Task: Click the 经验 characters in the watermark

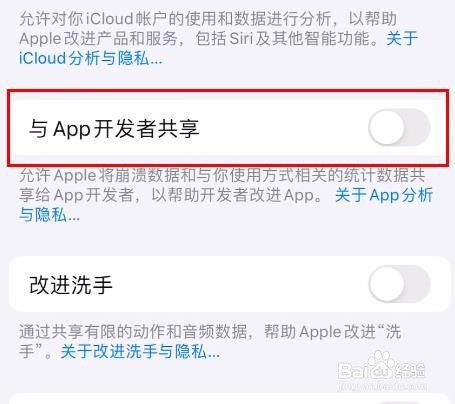Action: coord(409,370)
